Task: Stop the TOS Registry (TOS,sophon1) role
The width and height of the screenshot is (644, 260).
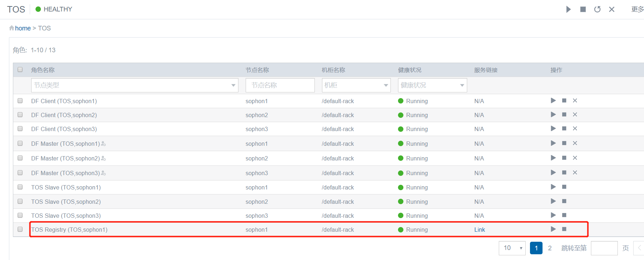Action: click(564, 229)
